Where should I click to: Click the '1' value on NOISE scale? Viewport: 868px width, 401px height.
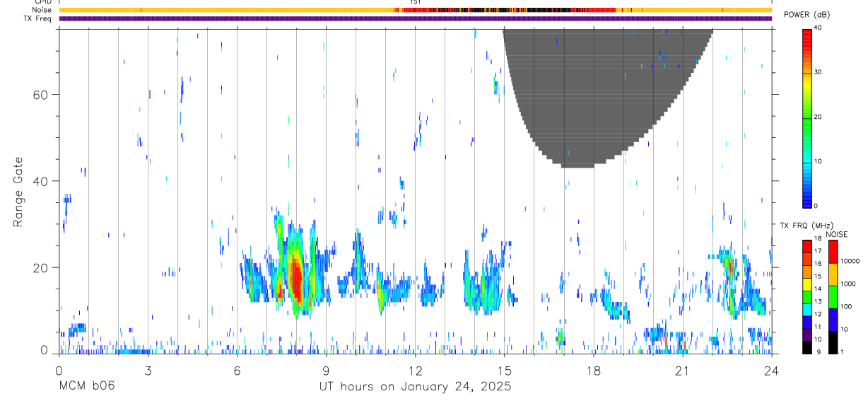(843, 351)
